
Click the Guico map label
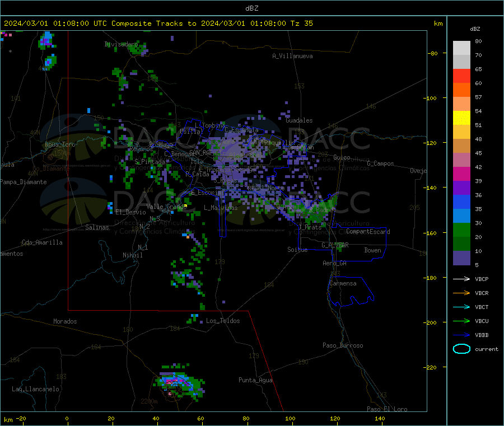click(x=342, y=157)
